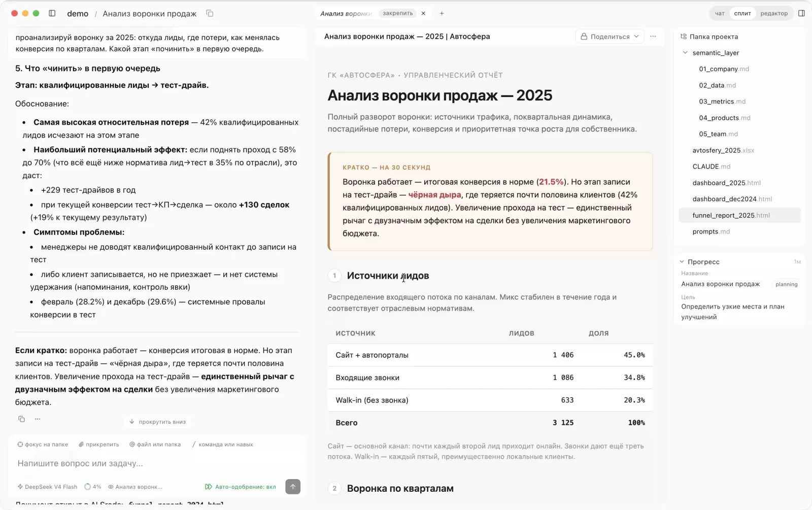812x510 pixels.
Task: Click the red 21.5% conversion figure
Action: (x=551, y=182)
